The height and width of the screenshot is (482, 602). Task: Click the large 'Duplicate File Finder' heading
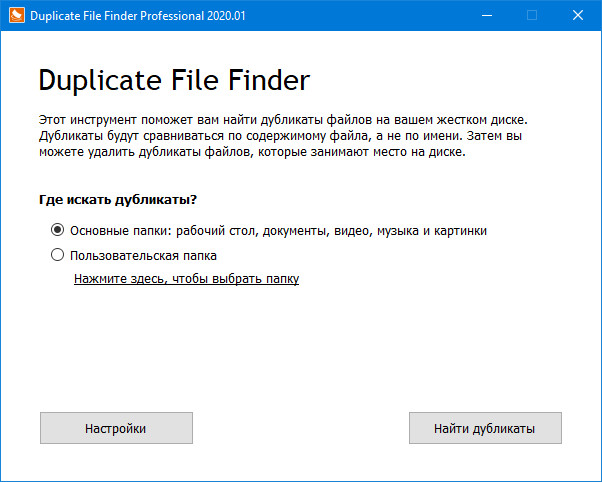[x=174, y=80]
